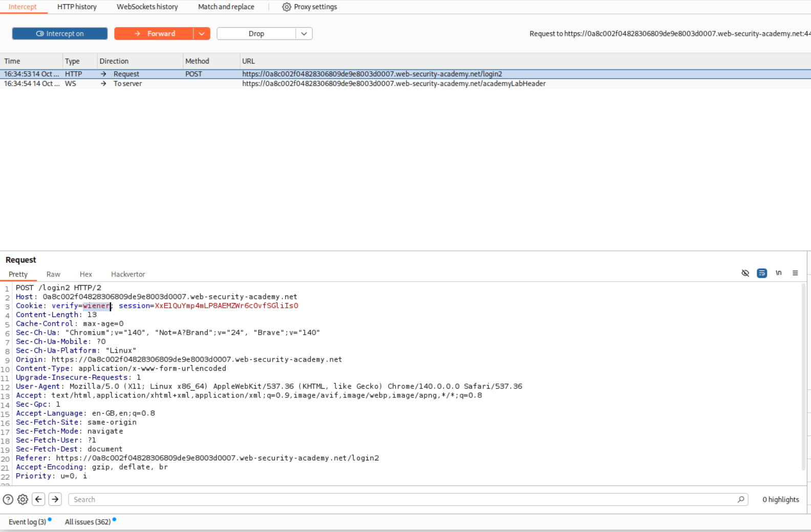Expand the Forward button dropdown arrow
Screen dimensions: 811x532
[202, 34]
